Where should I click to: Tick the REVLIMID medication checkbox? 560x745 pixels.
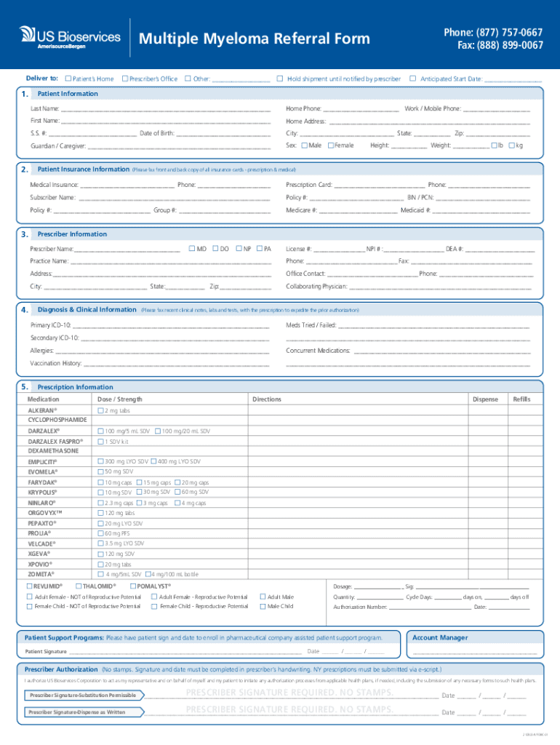[x=29, y=586]
